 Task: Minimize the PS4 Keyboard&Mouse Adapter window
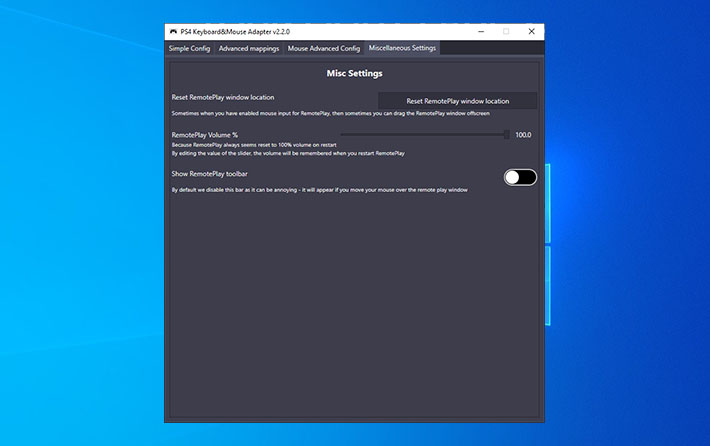[x=481, y=32]
